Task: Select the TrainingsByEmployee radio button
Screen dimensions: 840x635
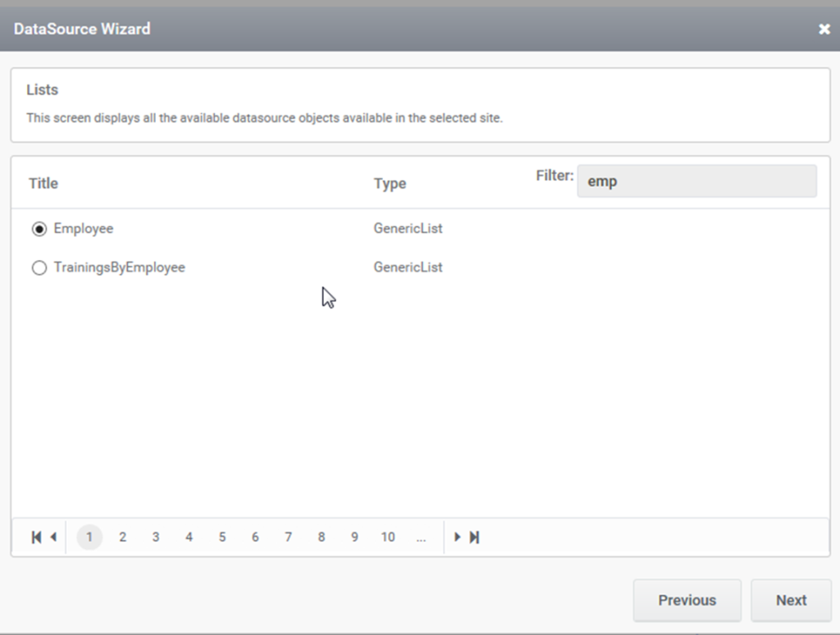Action: click(39, 268)
